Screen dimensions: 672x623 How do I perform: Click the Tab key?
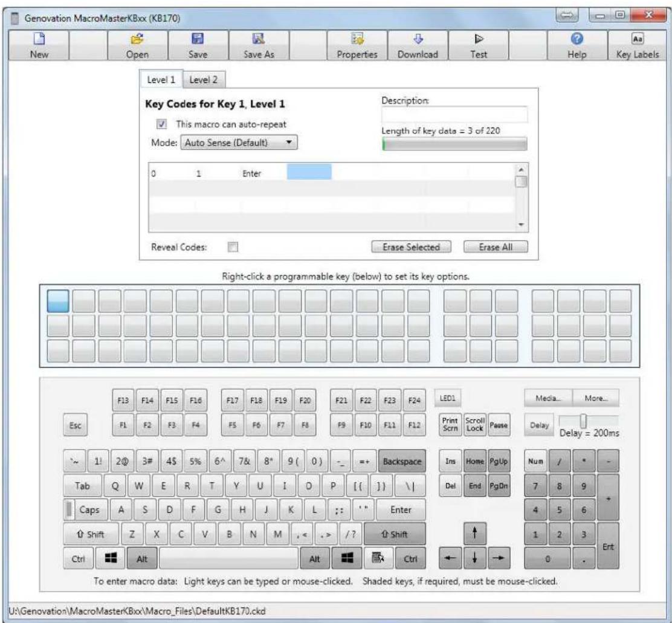pyautogui.click(x=82, y=485)
